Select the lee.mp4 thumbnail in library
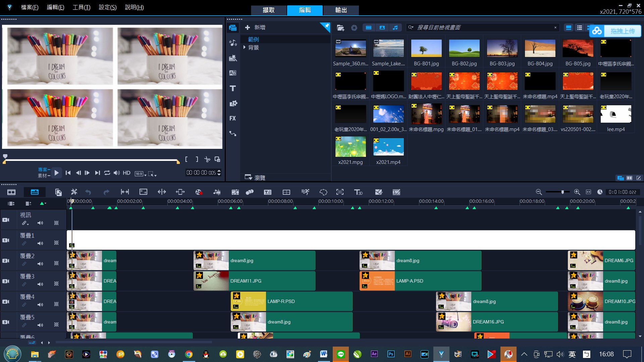 coord(616,114)
